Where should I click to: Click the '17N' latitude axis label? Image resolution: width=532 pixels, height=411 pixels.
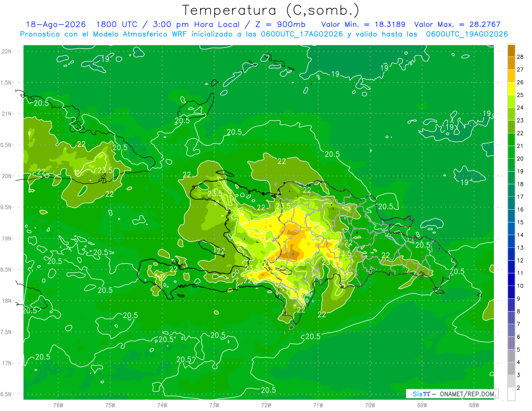point(7,363)
